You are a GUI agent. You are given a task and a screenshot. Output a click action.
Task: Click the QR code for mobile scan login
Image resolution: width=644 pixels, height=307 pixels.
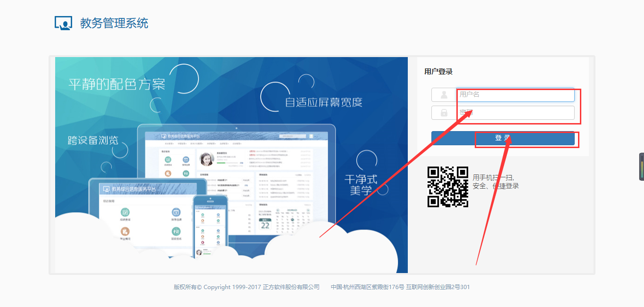click(448, 186)
